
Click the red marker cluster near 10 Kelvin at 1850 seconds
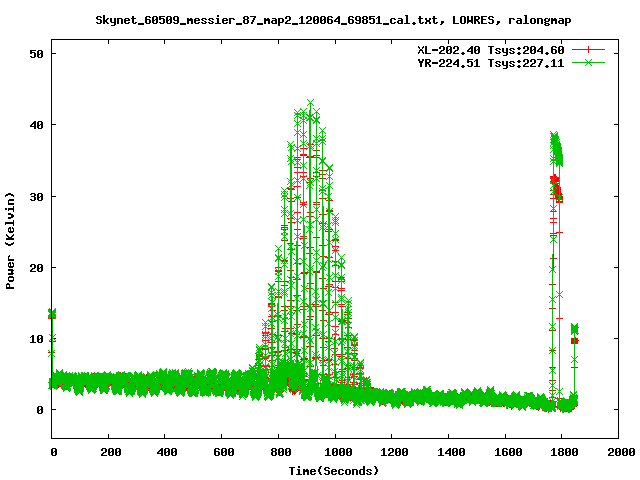click(x=575, y=341)
